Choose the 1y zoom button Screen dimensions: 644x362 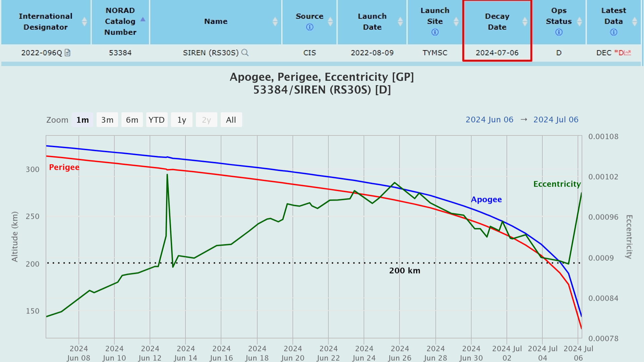pos(181,120)
